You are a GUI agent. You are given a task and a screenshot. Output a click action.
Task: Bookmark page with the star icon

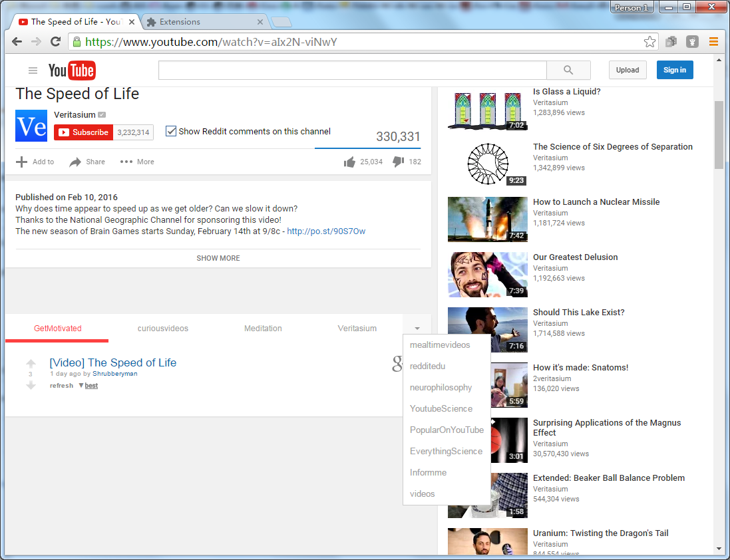click(x=649, y=42)
